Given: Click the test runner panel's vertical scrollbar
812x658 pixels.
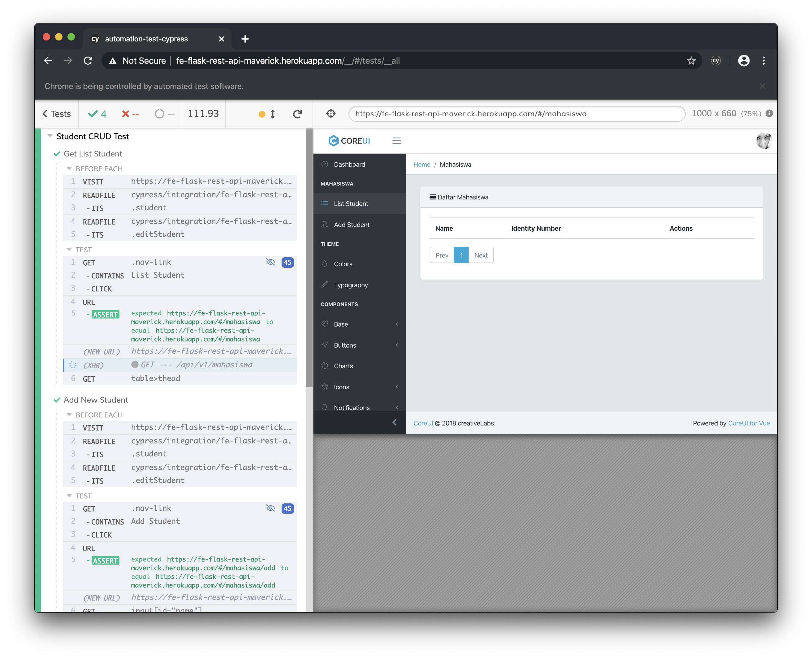Looking at the screenshot, I should (309, 258).
